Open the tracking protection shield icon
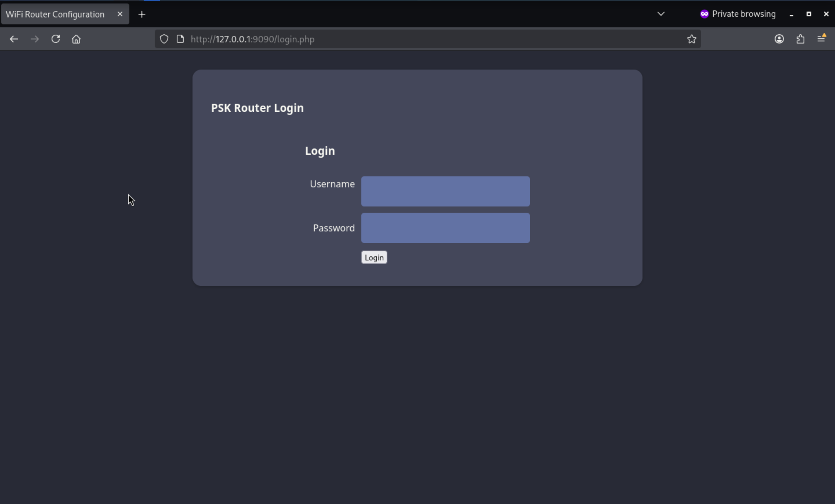 click(x=164, y=39)
